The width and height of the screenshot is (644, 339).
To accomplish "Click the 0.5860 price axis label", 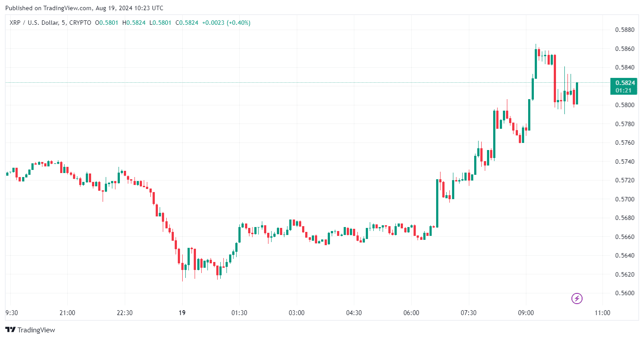I will [625, 49].
